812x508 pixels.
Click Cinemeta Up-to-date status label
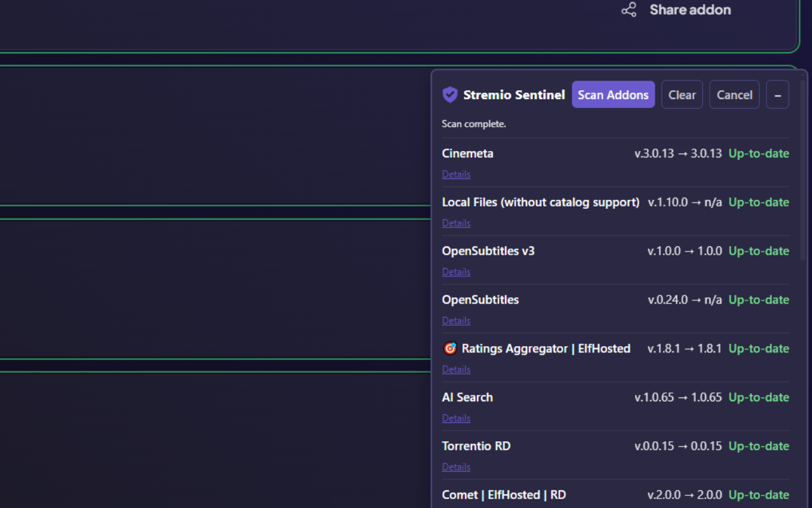[x=759, y=154]
